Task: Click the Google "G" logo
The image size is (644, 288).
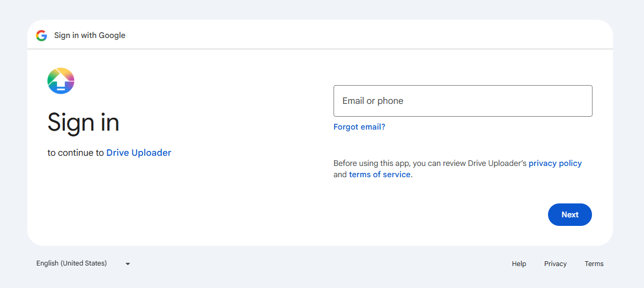Action: pos(41,35)
